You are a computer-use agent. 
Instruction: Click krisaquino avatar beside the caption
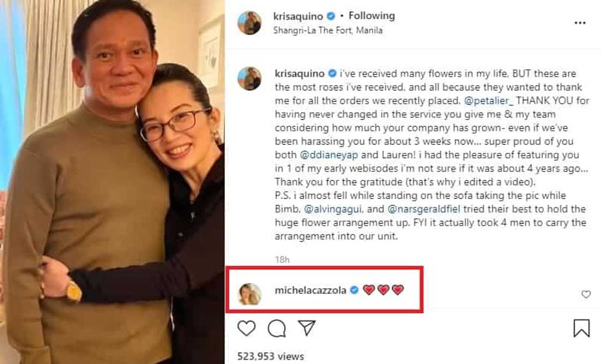[250, 78]
